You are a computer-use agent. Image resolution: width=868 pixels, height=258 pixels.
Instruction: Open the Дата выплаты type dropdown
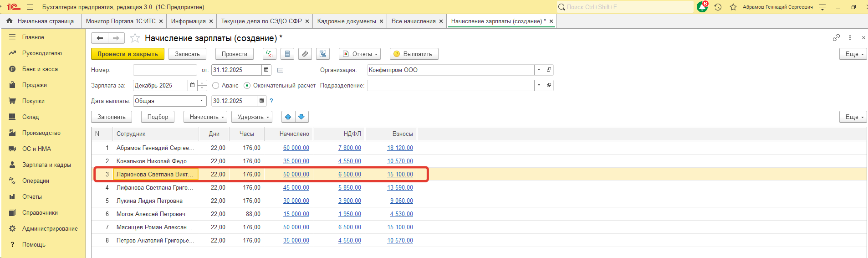coord(202,101)
